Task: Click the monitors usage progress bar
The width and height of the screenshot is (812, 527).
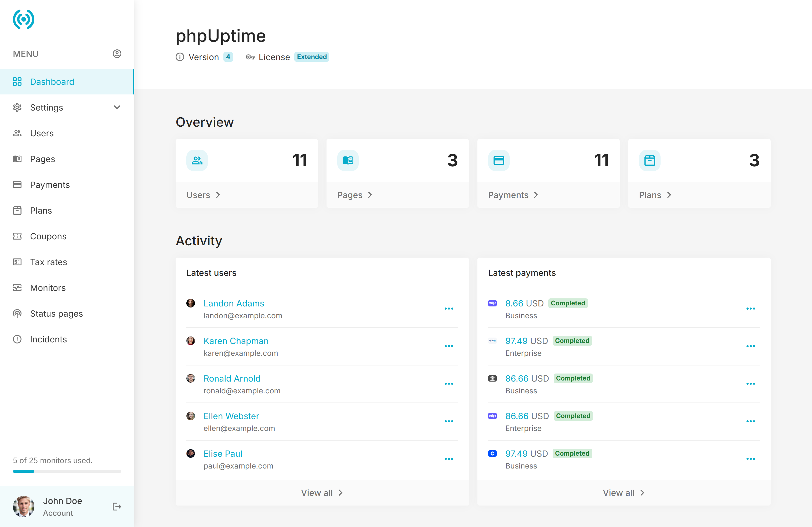Action: point(67,471)
